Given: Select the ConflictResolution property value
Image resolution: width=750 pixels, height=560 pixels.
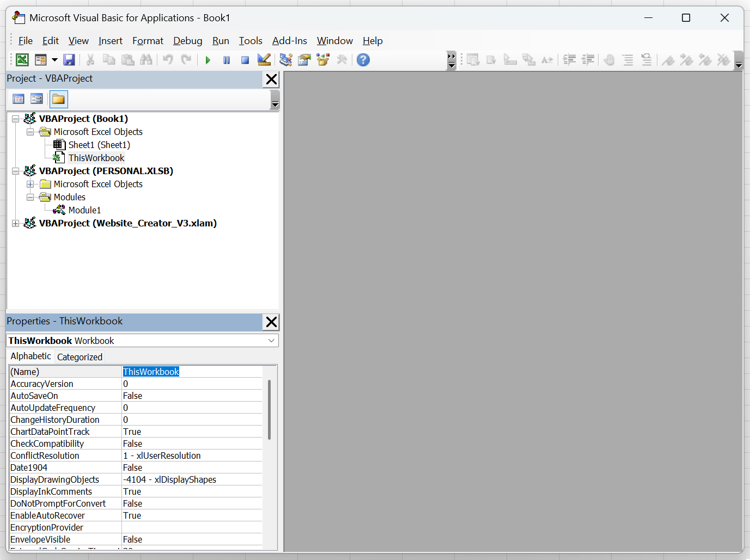Looking at the screenshot, I should [192, 456].
